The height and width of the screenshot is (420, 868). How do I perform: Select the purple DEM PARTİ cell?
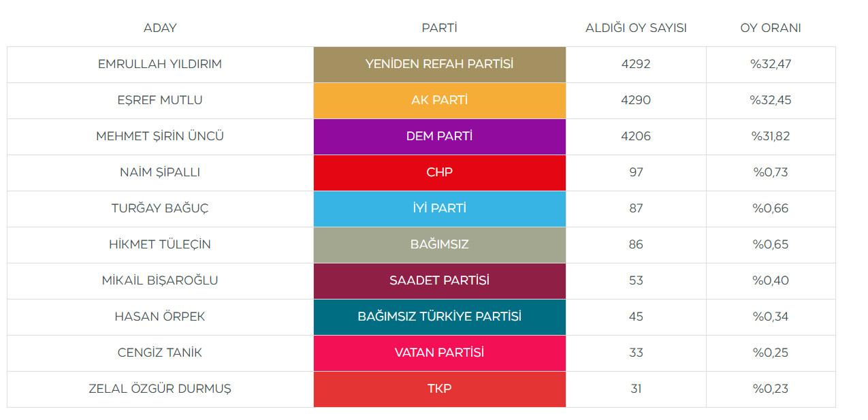[439, 136]
